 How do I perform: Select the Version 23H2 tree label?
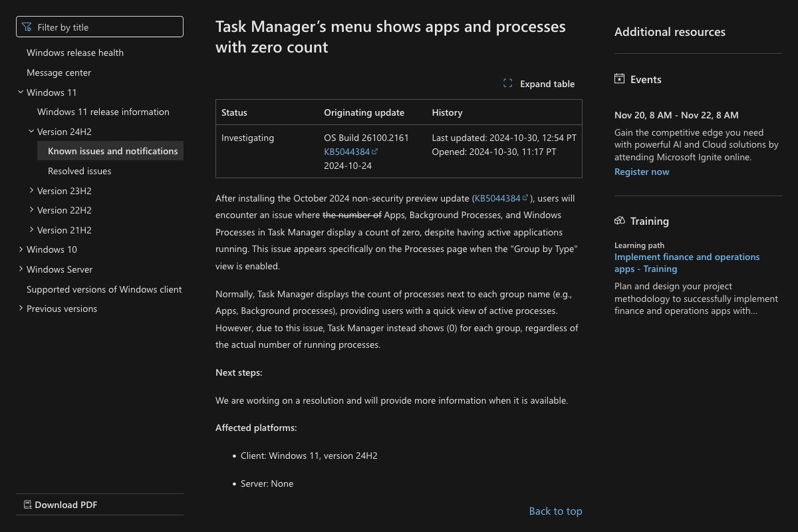click(65, 191)
